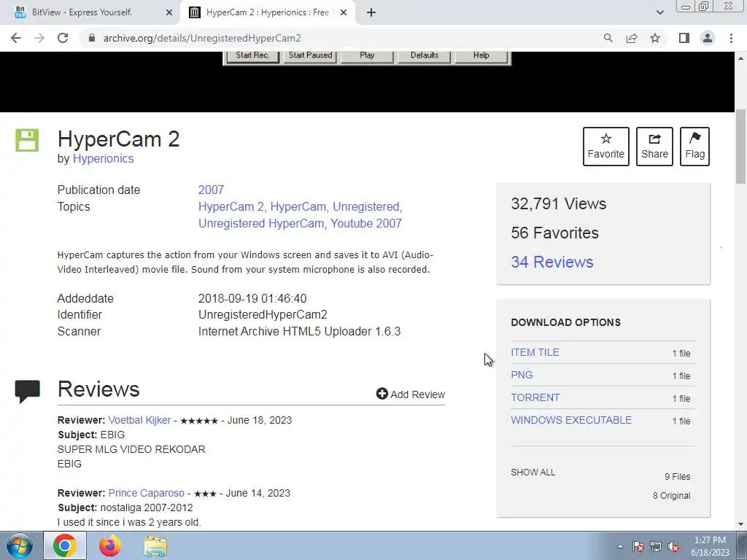Screen dimensions: 747x560
Task: Close the HyperCam 2 tab
Action: pos(344,12)
